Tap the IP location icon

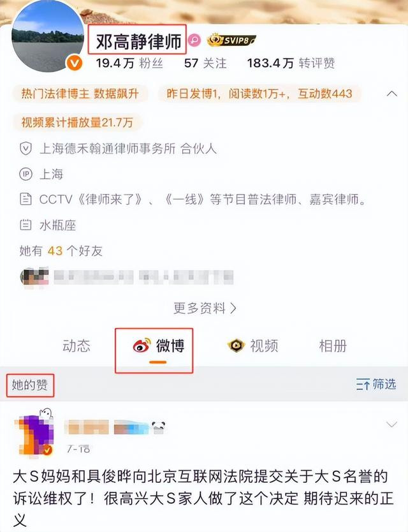point(25,174)
